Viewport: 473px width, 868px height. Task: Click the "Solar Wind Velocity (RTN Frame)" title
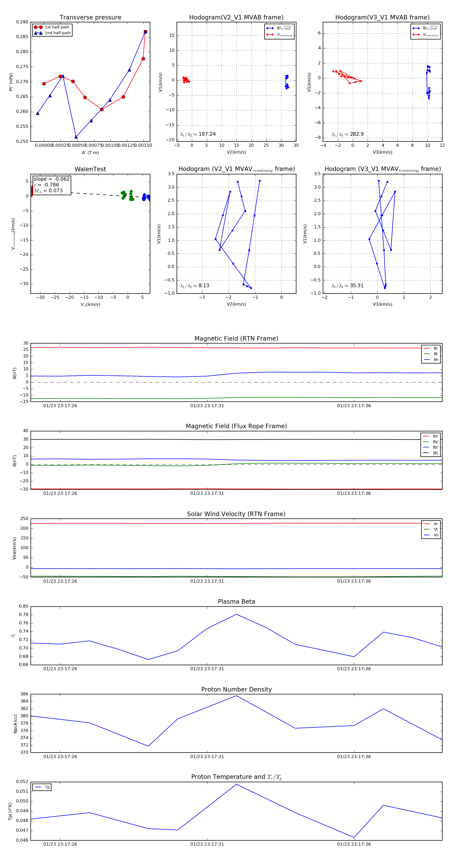(236, 514)
